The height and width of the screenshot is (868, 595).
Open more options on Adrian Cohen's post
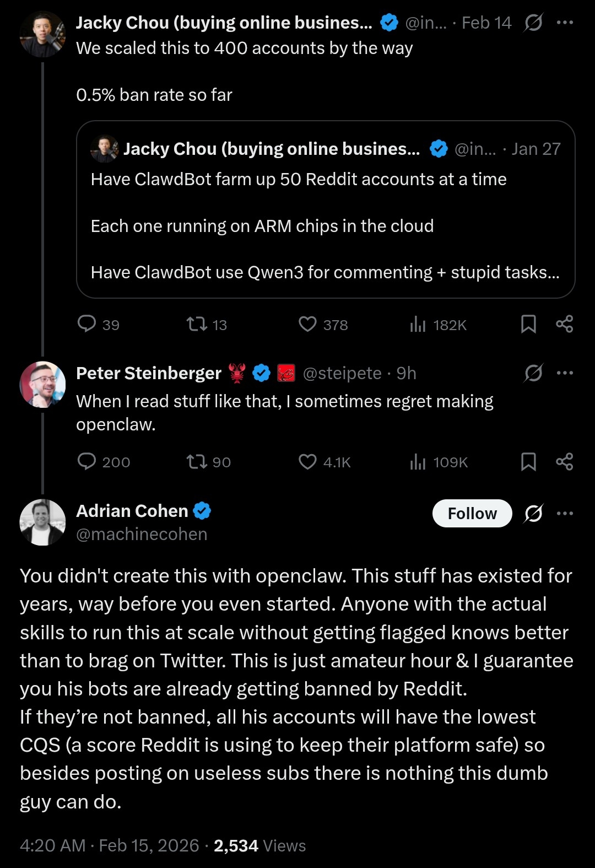(565, 514)
